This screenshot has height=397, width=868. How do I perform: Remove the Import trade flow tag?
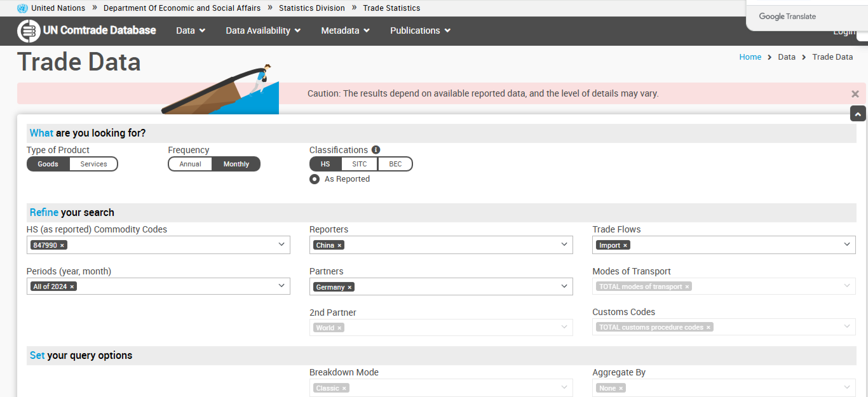tap(625, 245)
